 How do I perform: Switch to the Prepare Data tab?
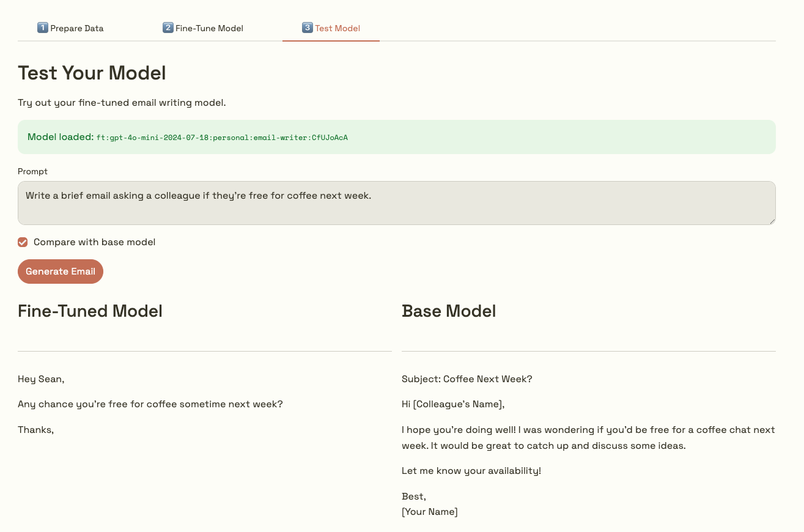coord(70,28)
